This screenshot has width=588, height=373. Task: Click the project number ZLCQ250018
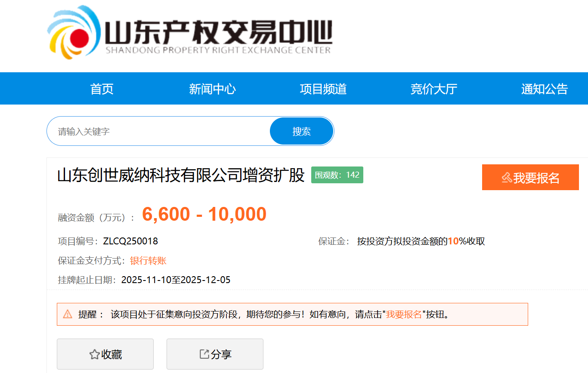coord(130,241)
